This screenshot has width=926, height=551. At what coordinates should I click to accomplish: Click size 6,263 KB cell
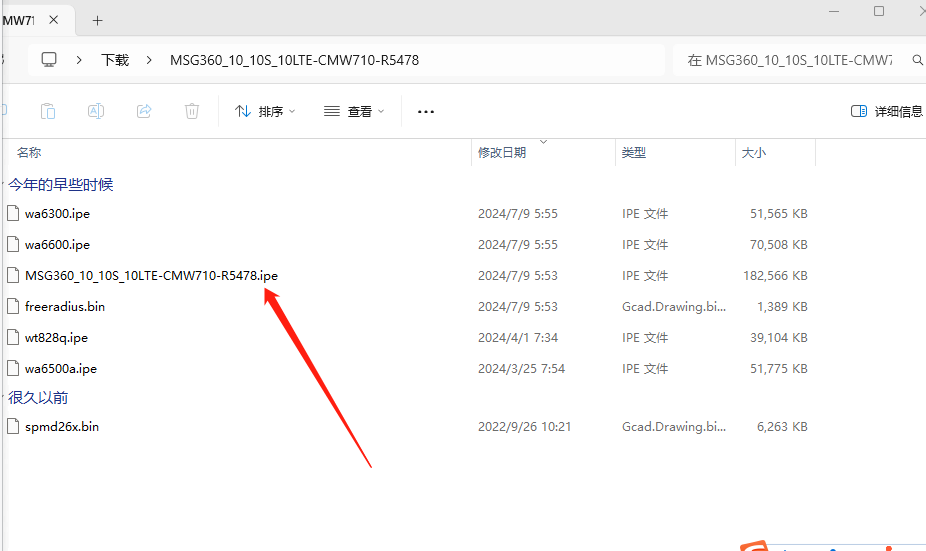click(782, 426)
